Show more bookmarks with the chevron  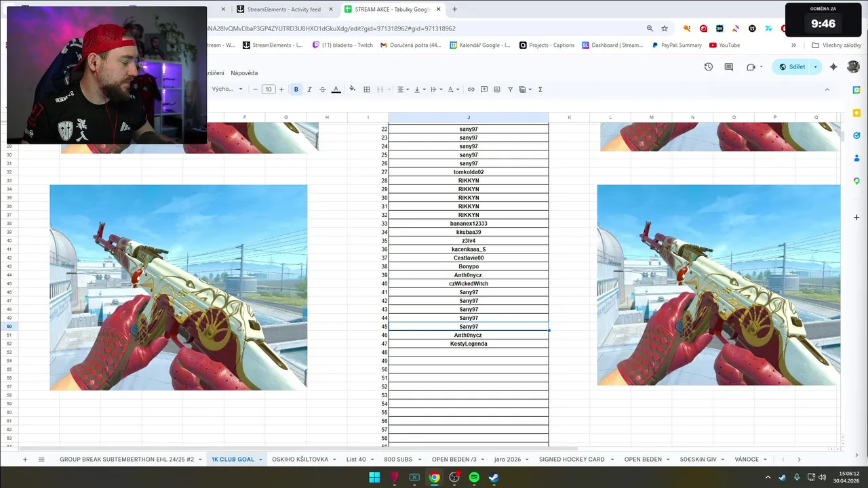pyautogui.click(x=793, y=45)
